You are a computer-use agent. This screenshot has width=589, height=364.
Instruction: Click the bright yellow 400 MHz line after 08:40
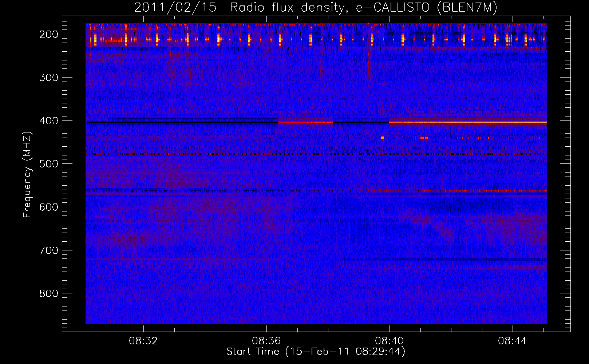click(x=468, y=122)
